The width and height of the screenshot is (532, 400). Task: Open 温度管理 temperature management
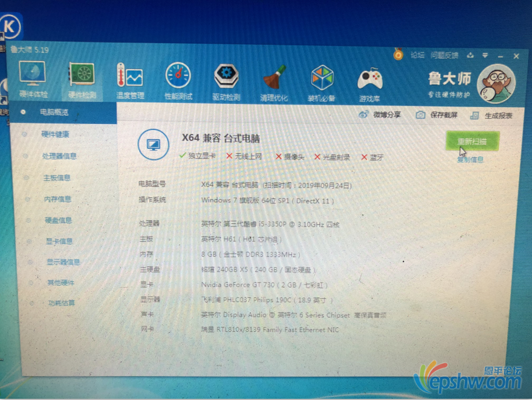[131, 81]
